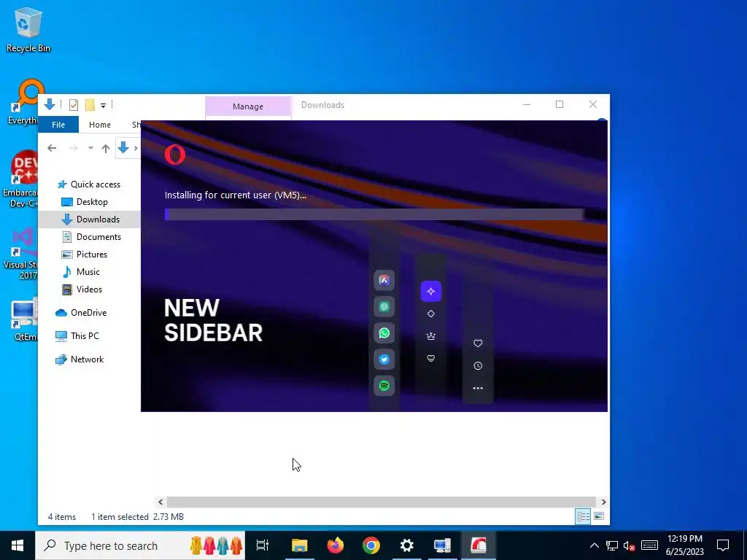Click the installation progress bar
Viewport: 747px width, 560px height.
click(374, 214)
